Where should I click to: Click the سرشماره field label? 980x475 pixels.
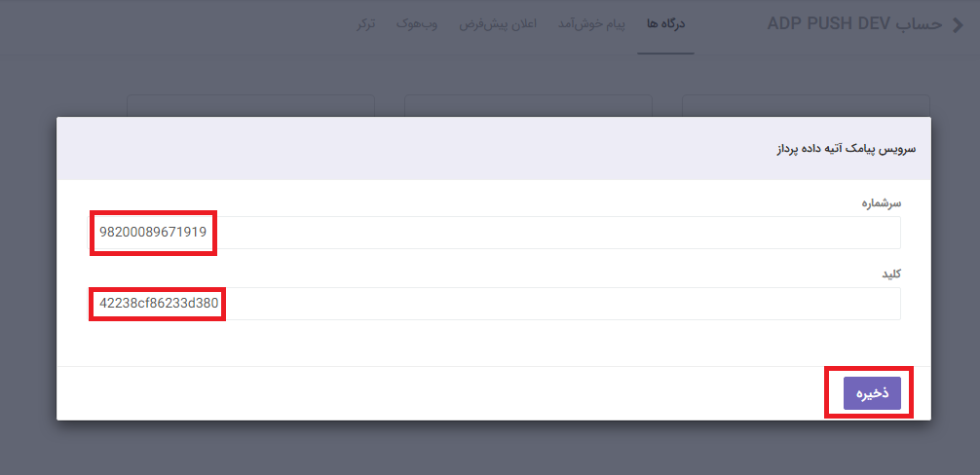click(x=881, y=202)
